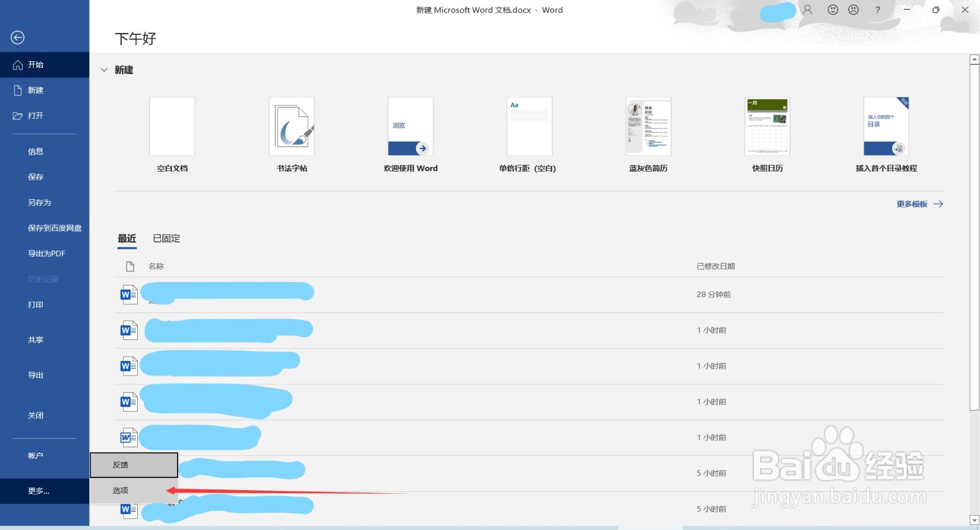Restore down the Word window
This screenshot has width=980, height=530.
[936, 10]
